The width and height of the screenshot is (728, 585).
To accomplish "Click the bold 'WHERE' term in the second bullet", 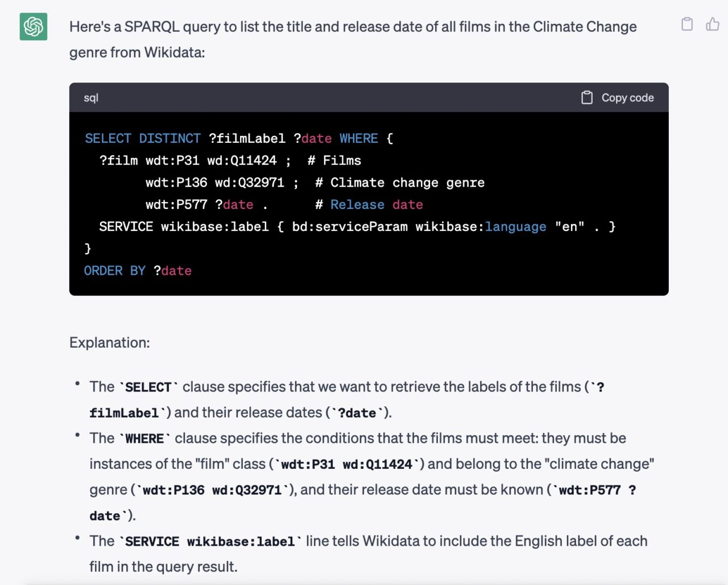I will [x=144, y=439].
